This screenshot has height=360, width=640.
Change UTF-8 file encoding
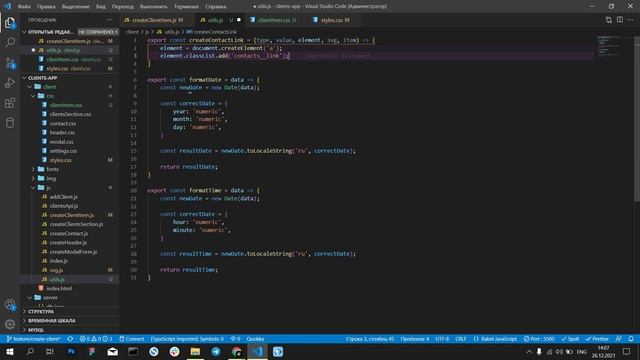click(x=442, y=339)
